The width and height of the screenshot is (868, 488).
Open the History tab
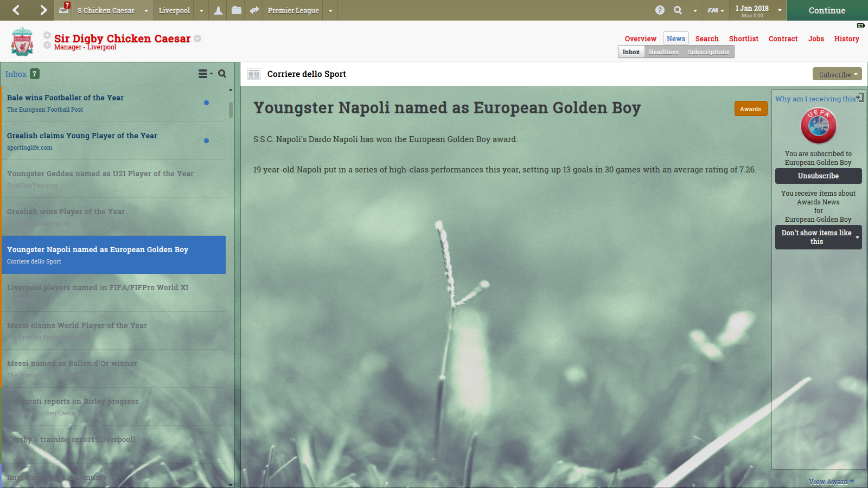847,38
